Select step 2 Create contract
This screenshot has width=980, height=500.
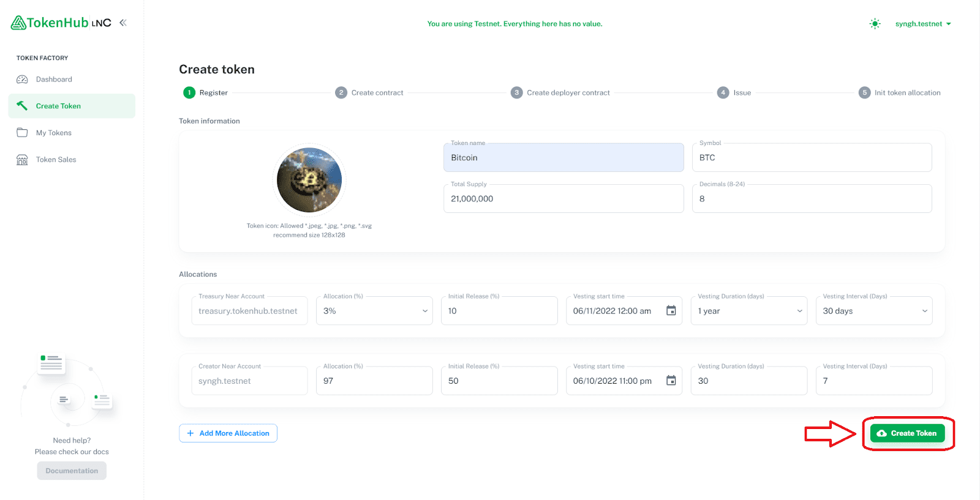point(369,92)
